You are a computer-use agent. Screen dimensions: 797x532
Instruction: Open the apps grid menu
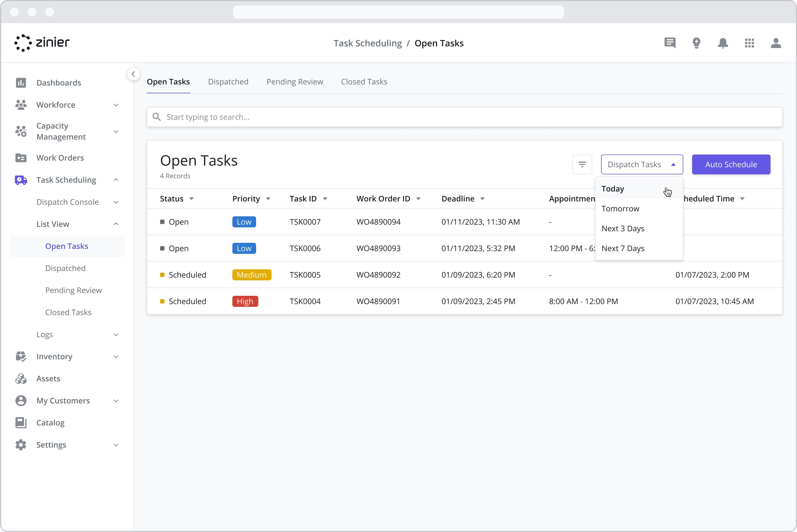click(x=750, y=43)
